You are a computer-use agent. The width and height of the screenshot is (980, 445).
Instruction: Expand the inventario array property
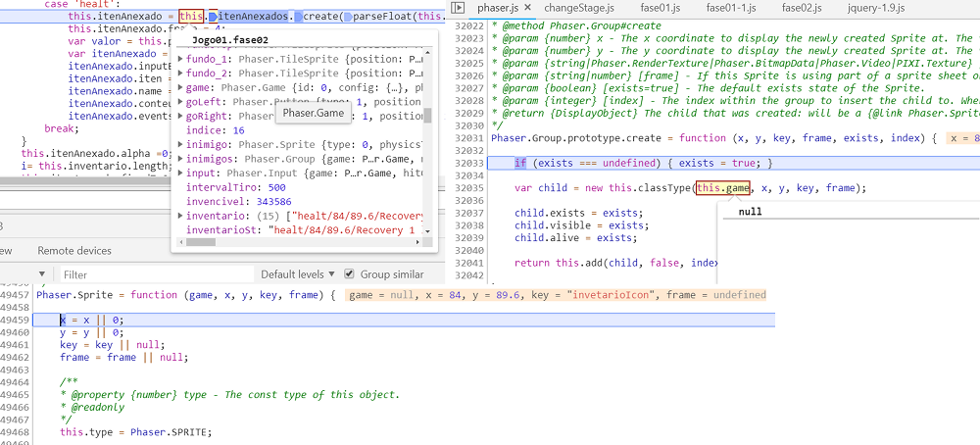click(180, 217)
